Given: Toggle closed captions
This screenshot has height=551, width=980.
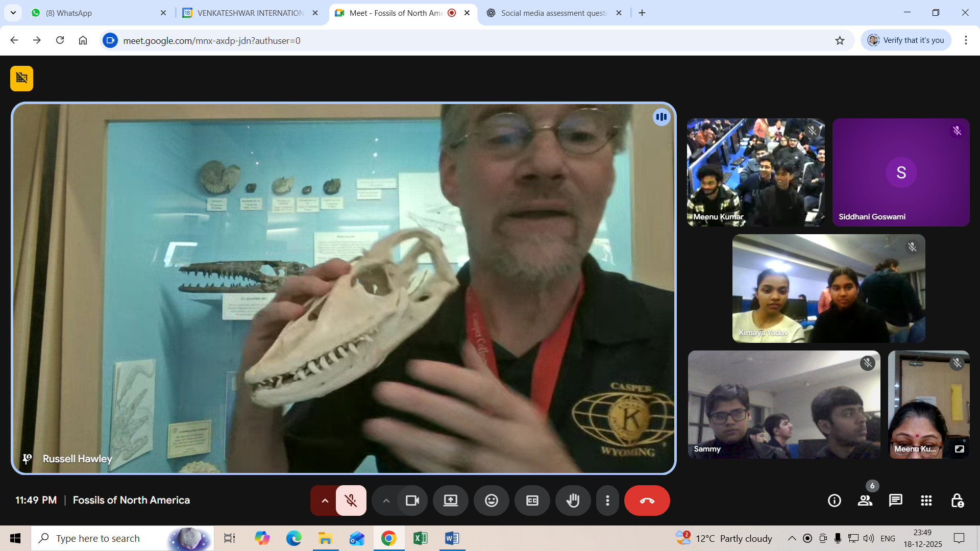Looking at the screenshot, I should pos(532,500).
